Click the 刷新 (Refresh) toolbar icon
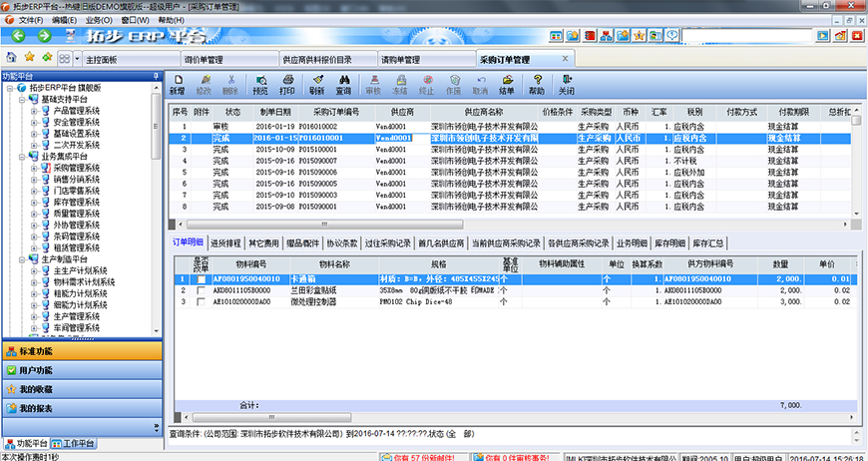 coord(316,84)
